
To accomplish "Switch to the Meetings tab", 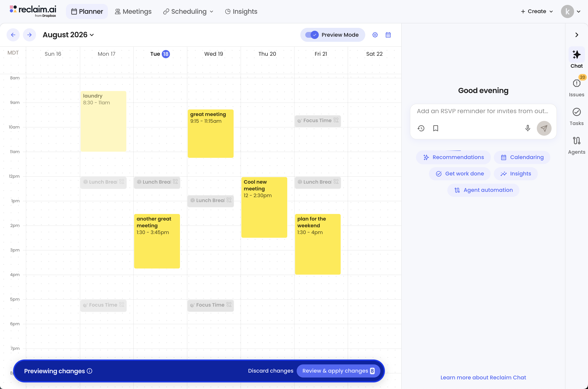I will coord(133,11).
